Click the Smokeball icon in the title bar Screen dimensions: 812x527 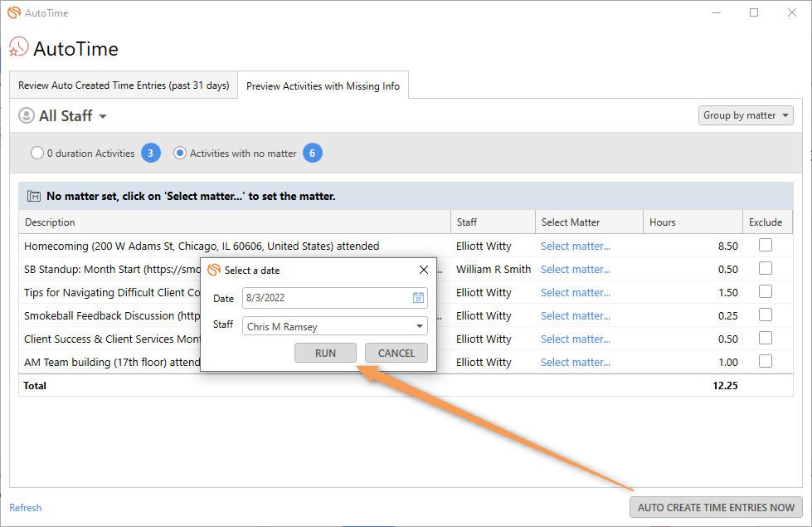pyautogui.click(x=14, y=12)
